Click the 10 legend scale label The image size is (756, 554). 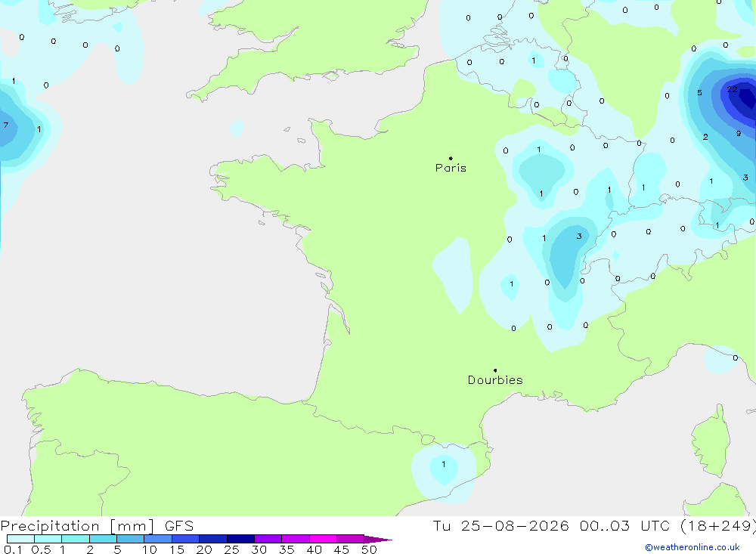[x=150, y=549]
